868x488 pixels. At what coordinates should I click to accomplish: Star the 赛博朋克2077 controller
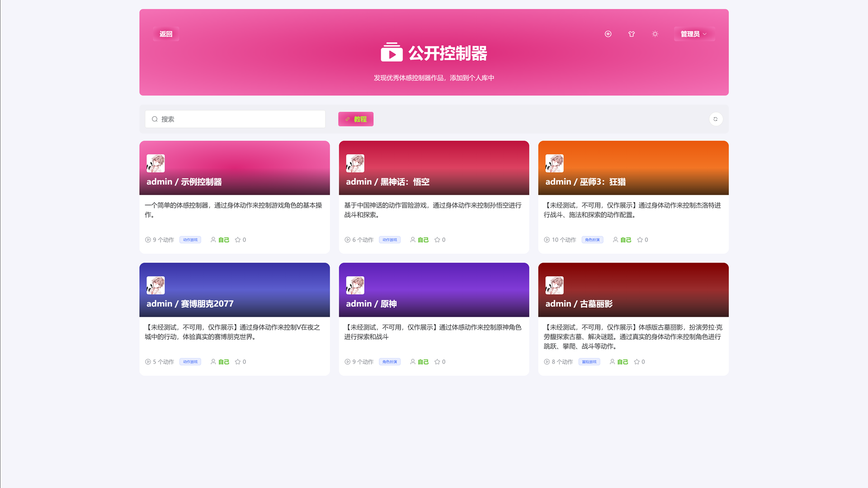tap(237, 361)
